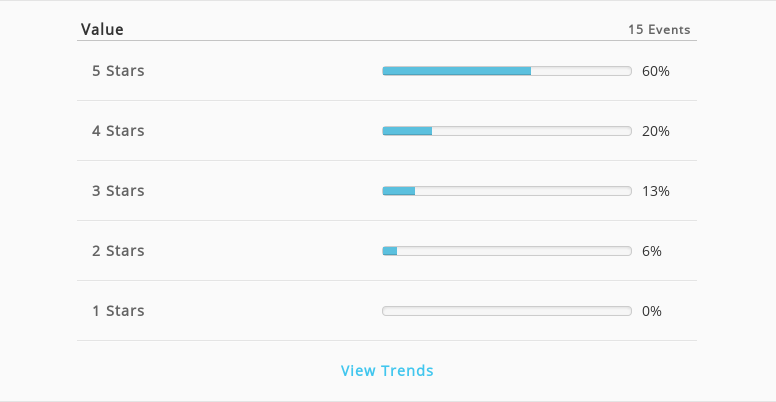Click the empty 1 Stars progress bar
Viewport: 776px width, 402px height.
tap(507, 310)
